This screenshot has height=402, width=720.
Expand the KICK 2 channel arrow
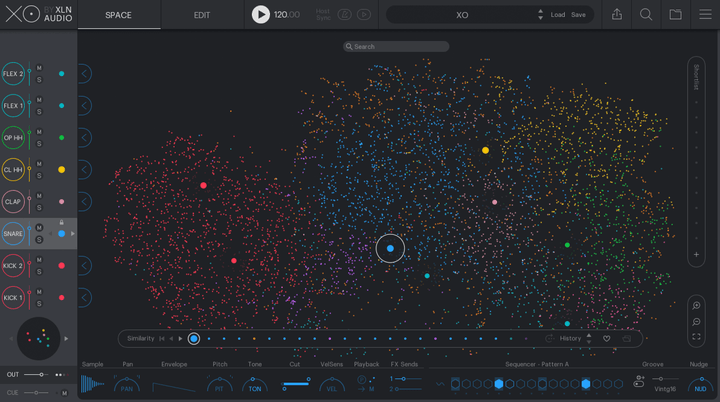coord(84,266)
